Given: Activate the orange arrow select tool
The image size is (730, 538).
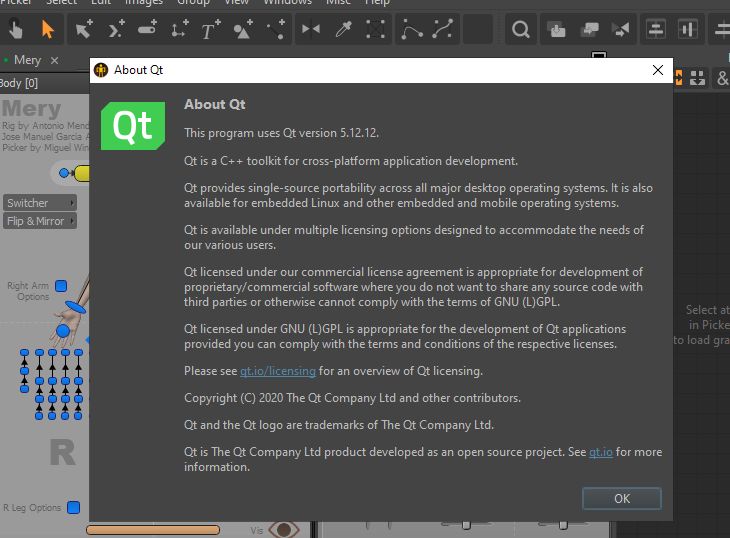Looking at the screenshot, I should coord(47,30).
